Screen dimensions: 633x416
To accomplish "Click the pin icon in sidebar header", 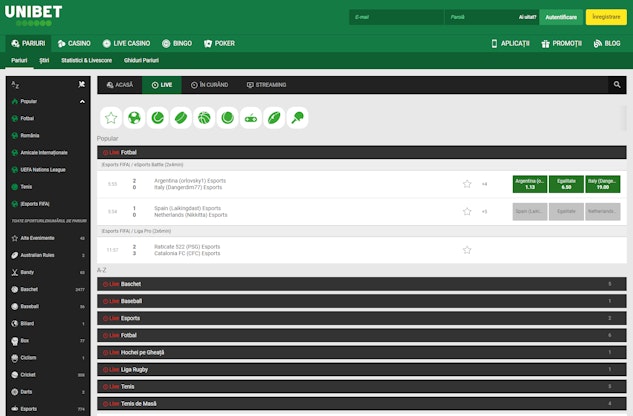I will pos(82,84).
